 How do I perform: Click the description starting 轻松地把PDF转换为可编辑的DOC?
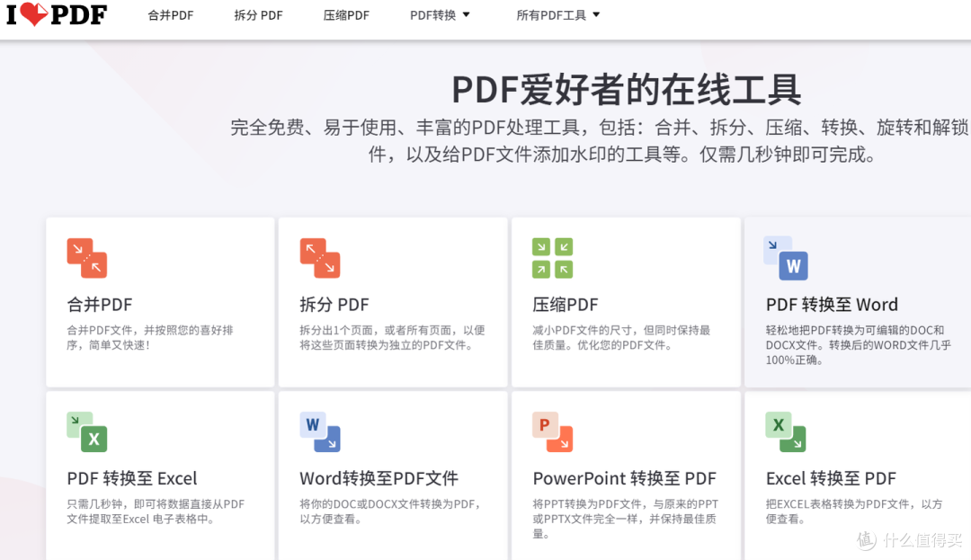tap(859, 344)
